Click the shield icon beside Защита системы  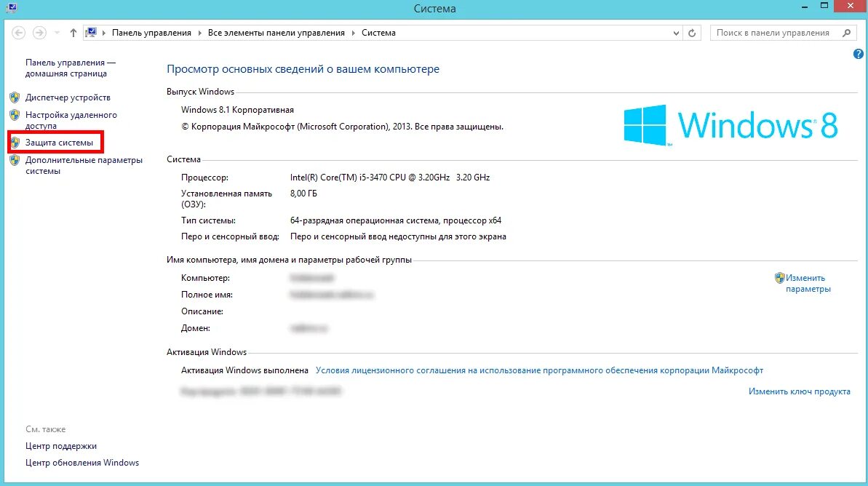click(15, 143)
